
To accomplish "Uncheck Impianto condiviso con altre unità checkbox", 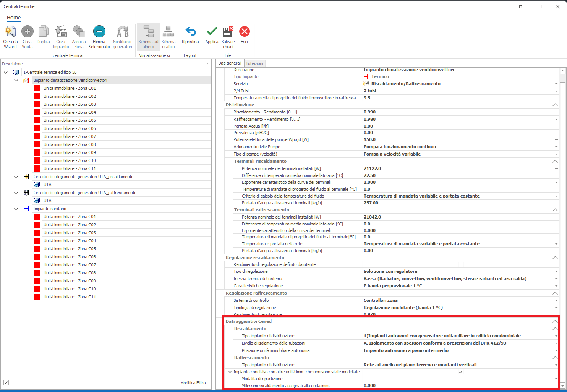I will 460,372.
